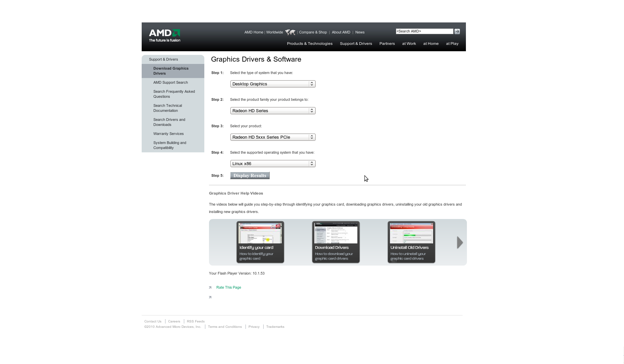Open Partners menu

pyautogui.click(x=387, y=44)
